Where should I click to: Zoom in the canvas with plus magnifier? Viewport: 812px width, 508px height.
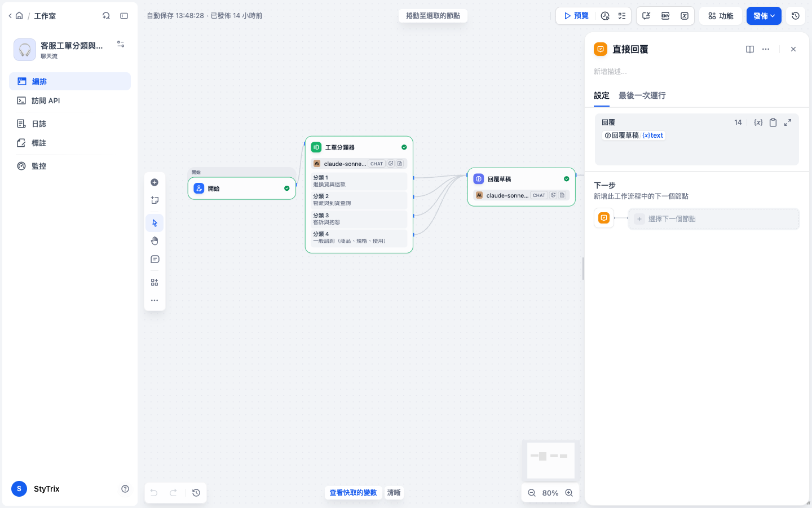[569, 493]
